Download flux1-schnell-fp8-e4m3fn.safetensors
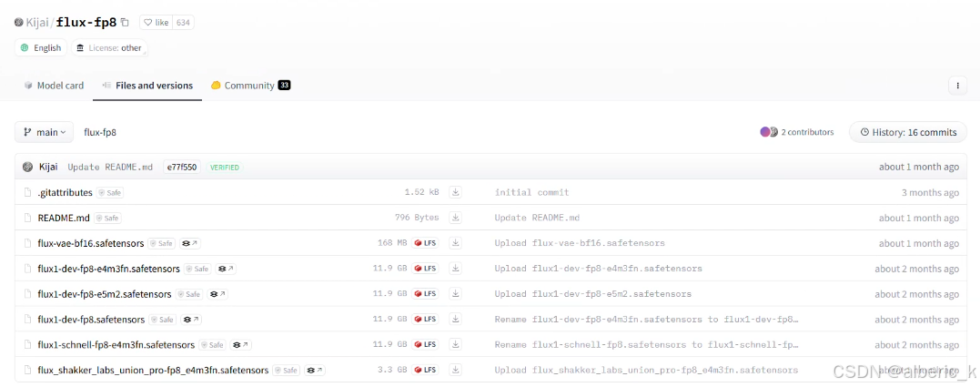The width and height of the screenshot is (980, 387). (456, 344)
